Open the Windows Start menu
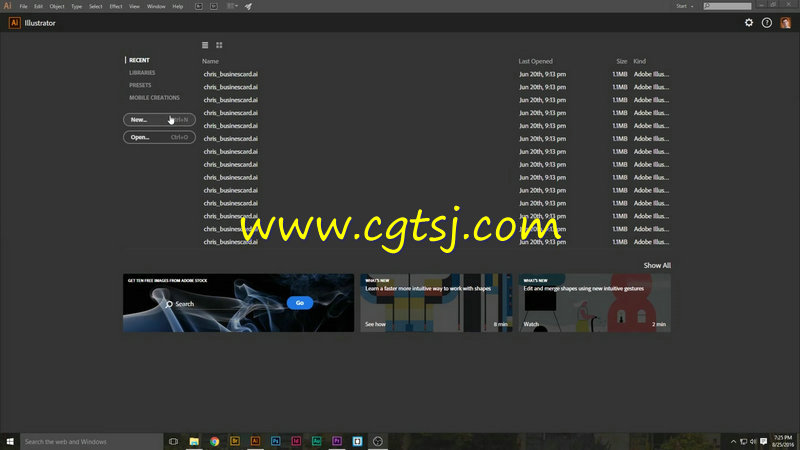 (10, 441)
